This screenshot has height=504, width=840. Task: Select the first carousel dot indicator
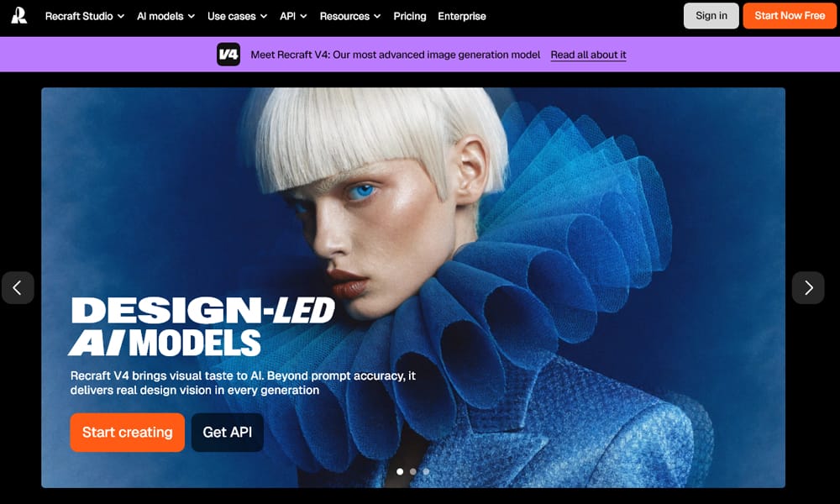click(400, 472)
